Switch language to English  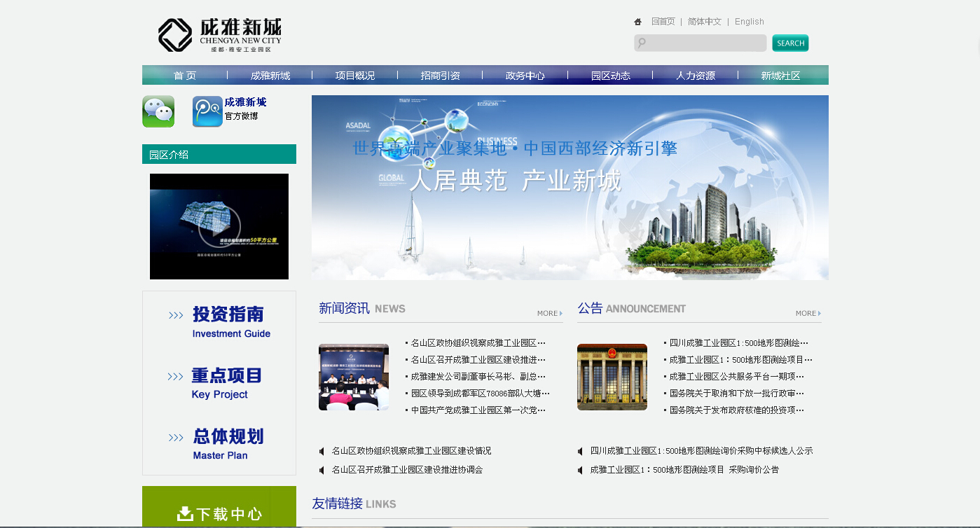tap(749, 22)
